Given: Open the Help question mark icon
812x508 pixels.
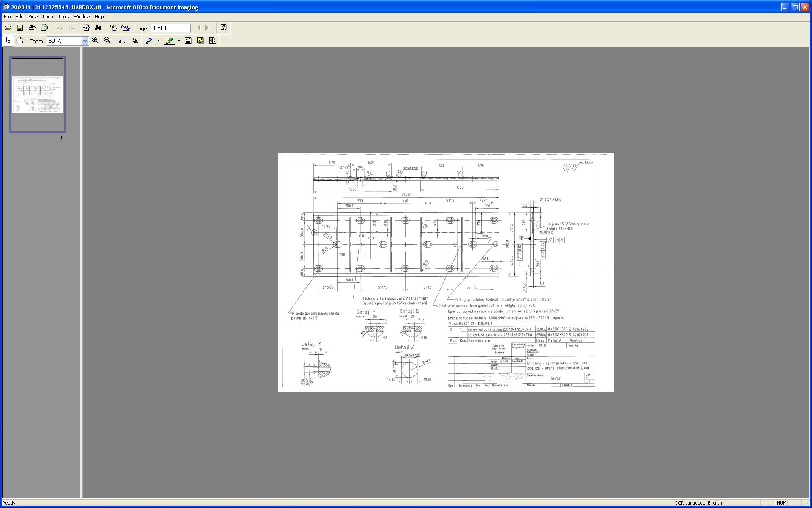Looking at the screenshot, I should click(x=223, y=28).
